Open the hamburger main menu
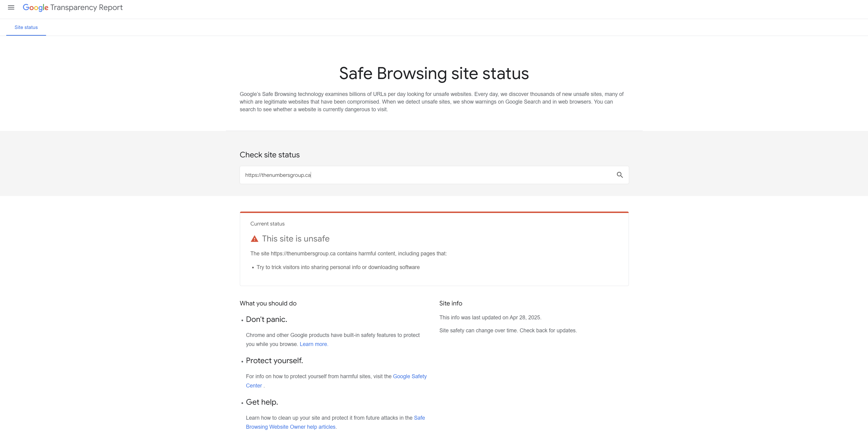 [x=11, y=7]
